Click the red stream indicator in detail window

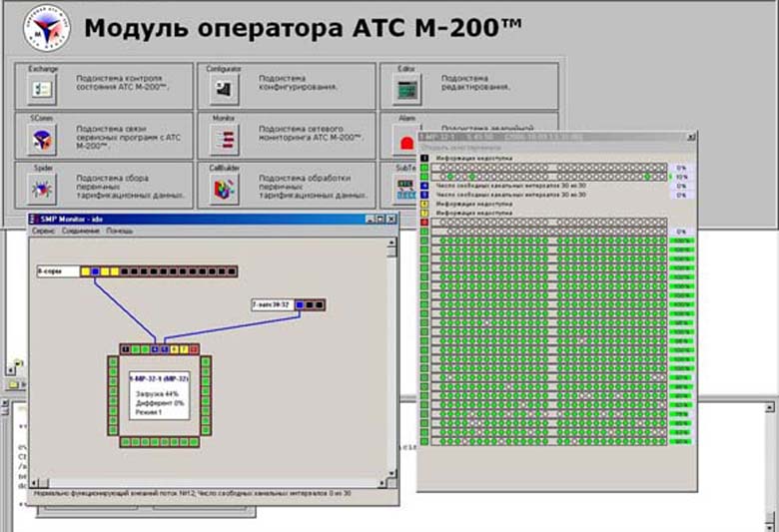[x=424, y=223]
